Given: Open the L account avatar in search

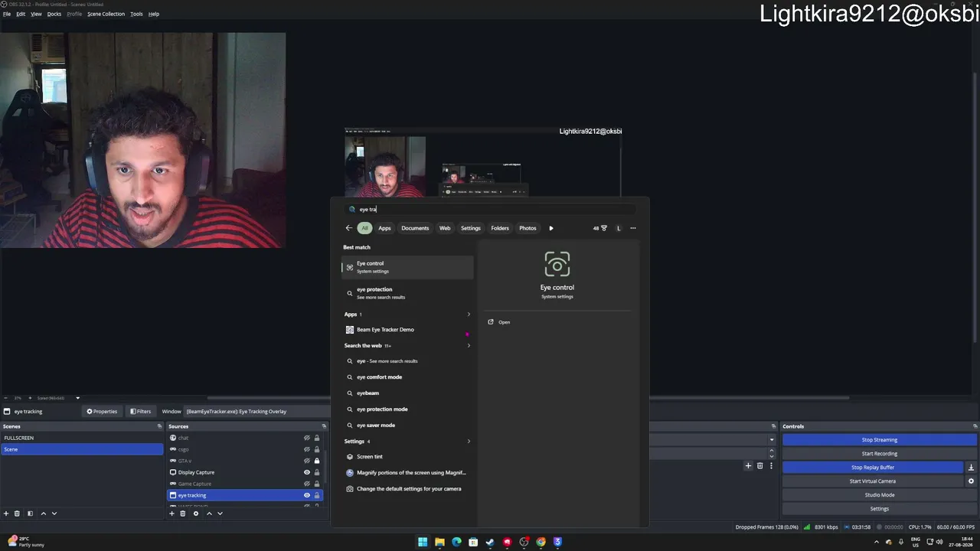Looking at the screenshot, I should coord(619,228).
